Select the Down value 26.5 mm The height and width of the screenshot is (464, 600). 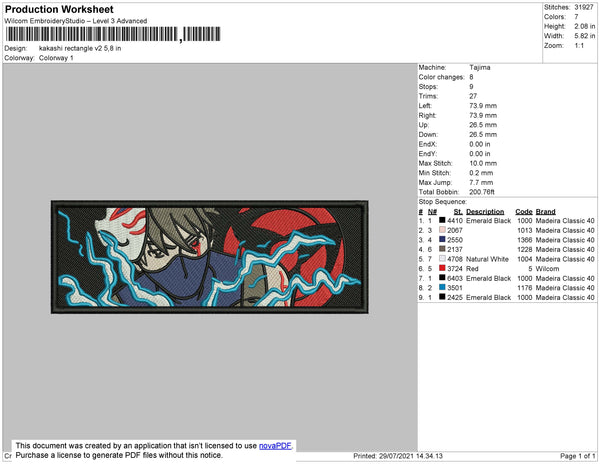pyautogui.click(x=483, y=134)
